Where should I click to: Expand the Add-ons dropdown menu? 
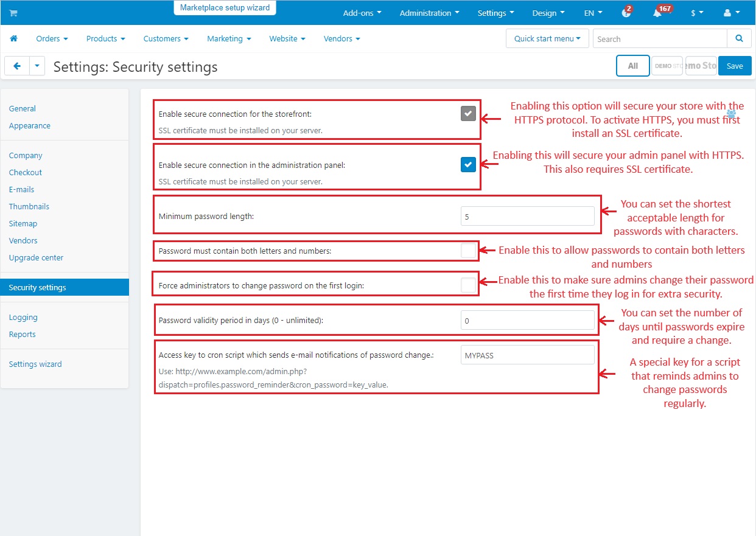point(362,13)
